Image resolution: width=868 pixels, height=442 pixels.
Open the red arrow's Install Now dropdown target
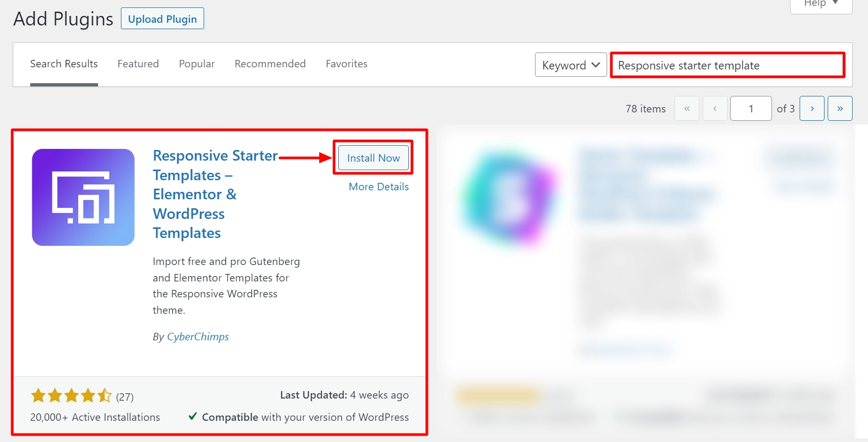pyautogui.click(x=373, y=157)
